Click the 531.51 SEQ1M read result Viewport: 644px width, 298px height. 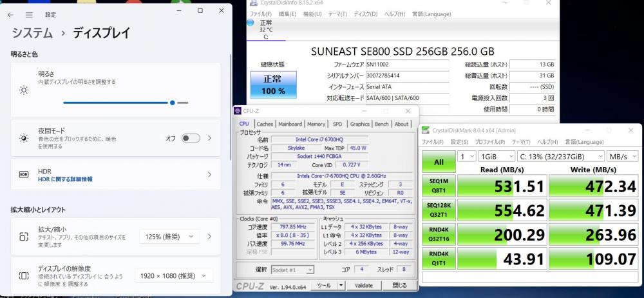502,186
